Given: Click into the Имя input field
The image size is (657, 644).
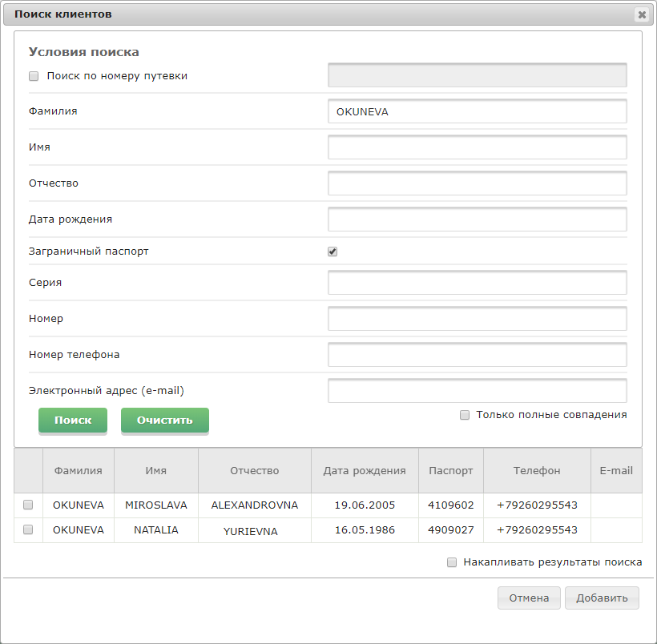Looking at the screenshot, I should 478,147.
